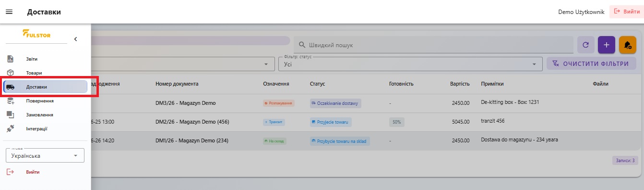Click the Demo Użytkownik user name
The width and height of the screenshot is (644, 190).
click(581, 12)
